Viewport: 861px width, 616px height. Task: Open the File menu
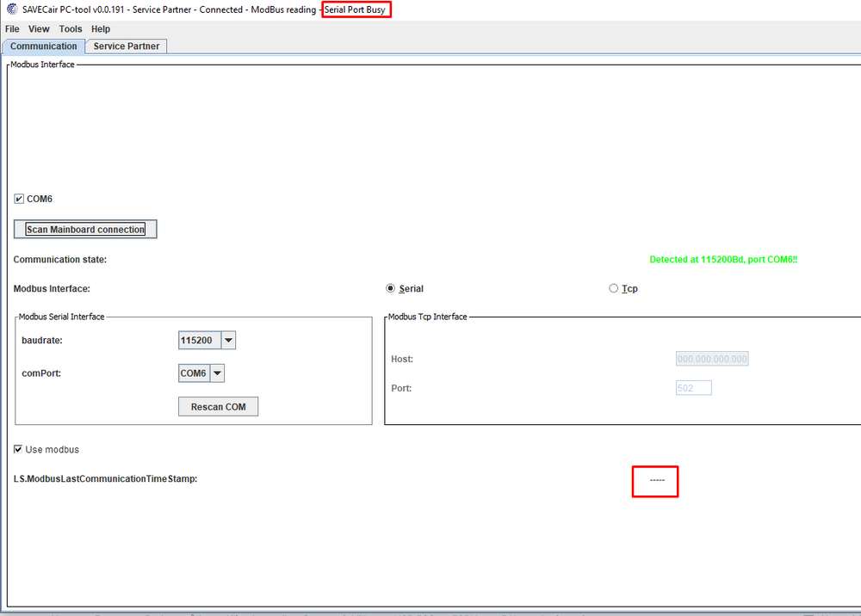pos(12,29)
